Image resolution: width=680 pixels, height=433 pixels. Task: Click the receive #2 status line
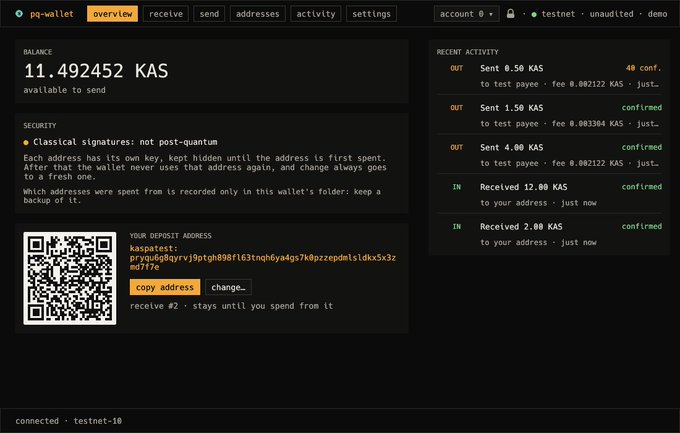[232, 306]
